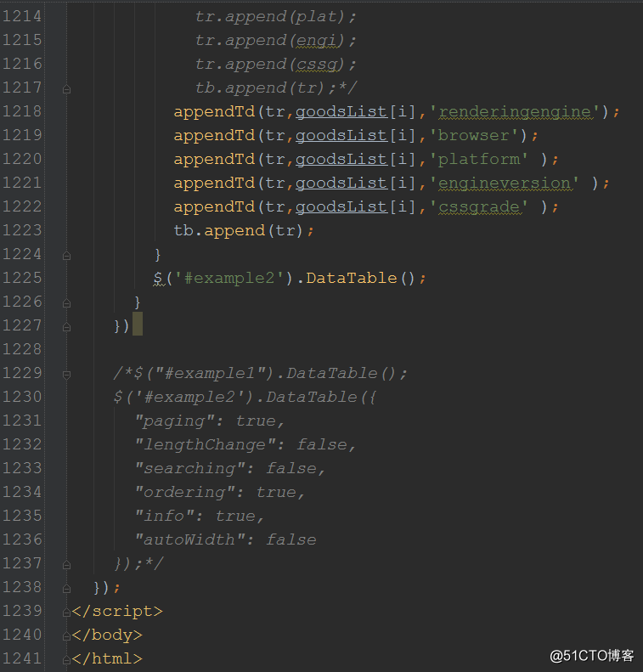The width and height of the screenshot is (643, 672).
Task: Collapse fold marker at line 1238
Action: pos(66,589)
